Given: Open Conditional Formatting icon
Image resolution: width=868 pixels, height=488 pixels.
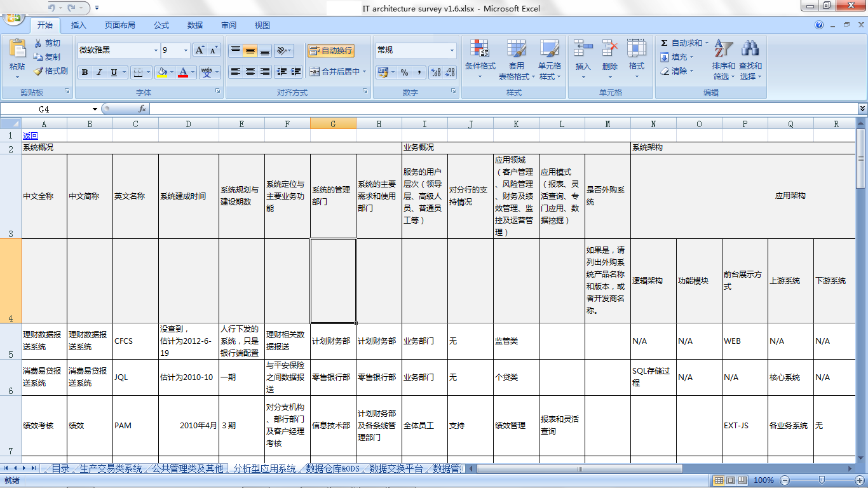Looking at the screenshot, I should click(480, 49).
